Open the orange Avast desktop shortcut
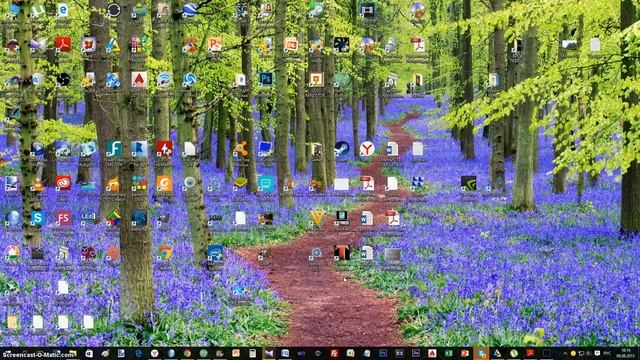640x360 pixels. click(x=240, y=149)
